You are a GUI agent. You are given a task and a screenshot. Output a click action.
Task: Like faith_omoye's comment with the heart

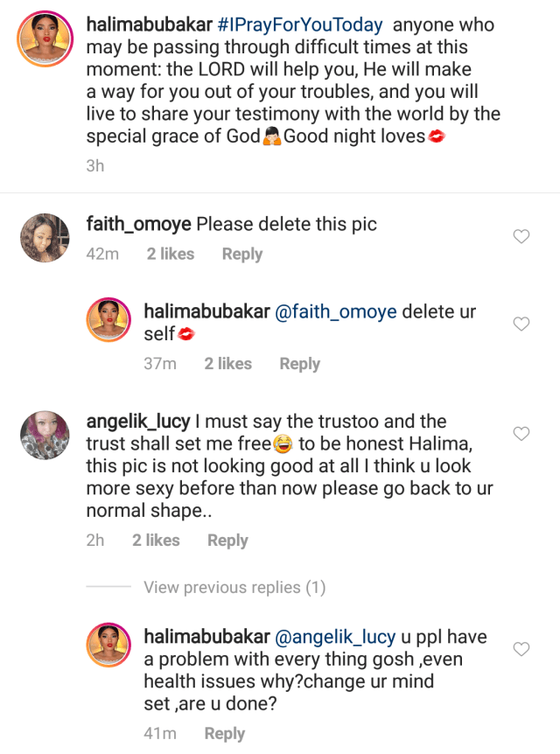click(x=521, y=236)
